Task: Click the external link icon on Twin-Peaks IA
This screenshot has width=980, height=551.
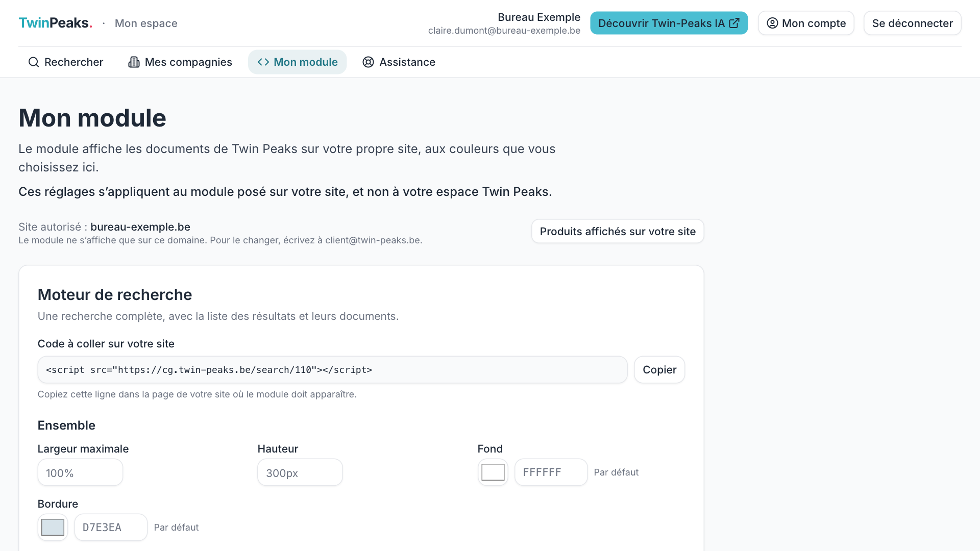Action: click(734, 23)
